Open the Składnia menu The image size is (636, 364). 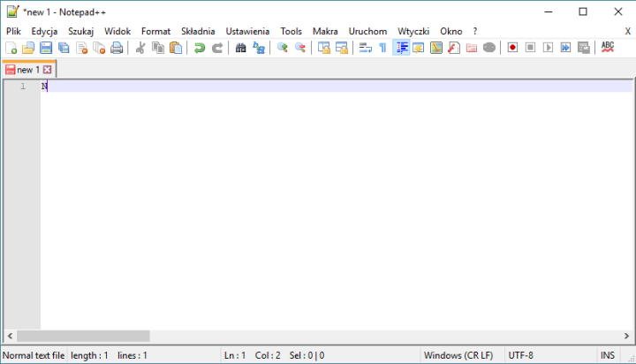click(x=198, y=31)
